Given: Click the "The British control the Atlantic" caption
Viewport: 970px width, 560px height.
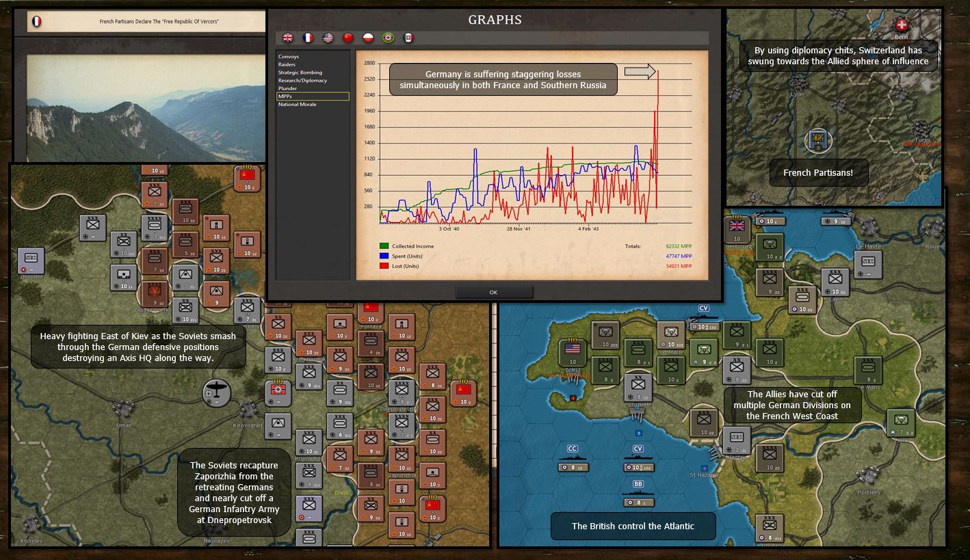Looking at the screenshot, I should [633, 526].
